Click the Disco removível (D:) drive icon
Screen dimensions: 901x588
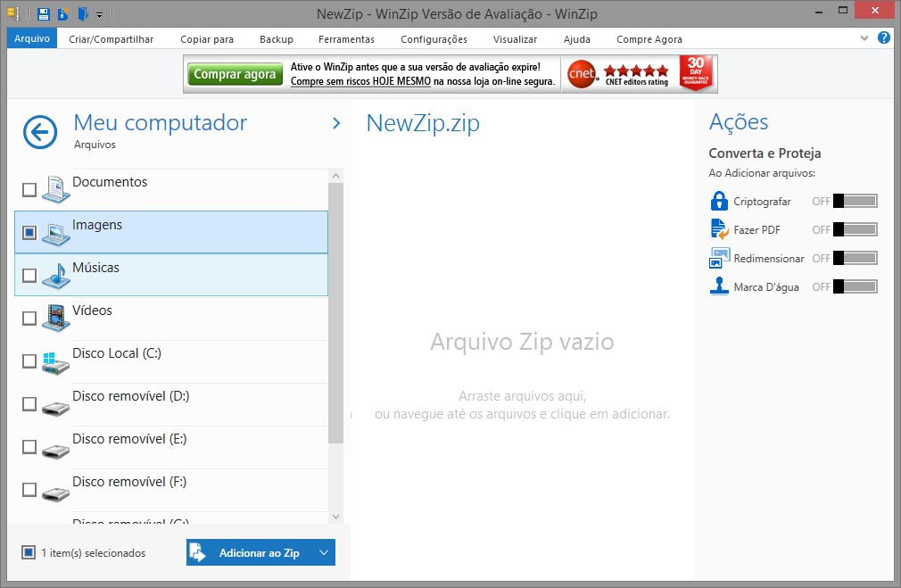tap(55, 408)
